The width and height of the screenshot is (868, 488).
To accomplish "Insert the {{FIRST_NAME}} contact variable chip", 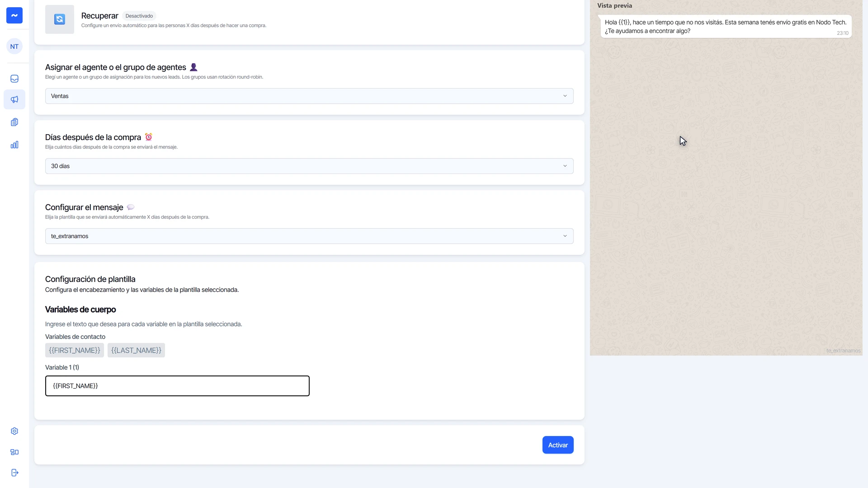I will point(75,350).
